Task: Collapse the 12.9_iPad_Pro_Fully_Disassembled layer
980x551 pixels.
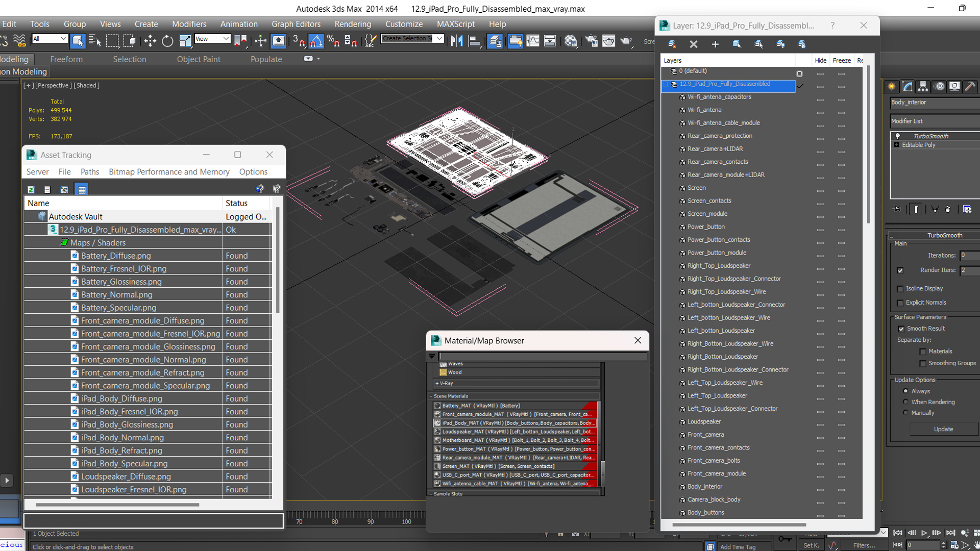Action: 666,84
